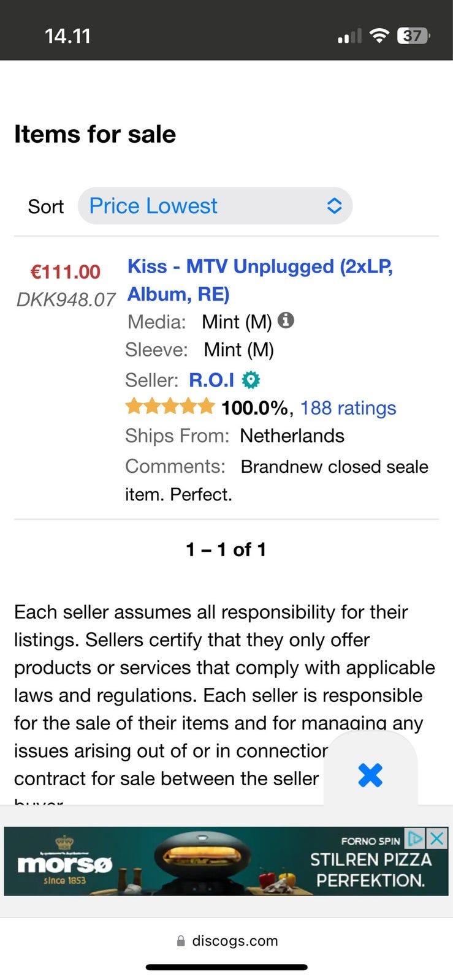453x980 pixels.
Task: Open the Media condition info icon
Action: (286, 320)
